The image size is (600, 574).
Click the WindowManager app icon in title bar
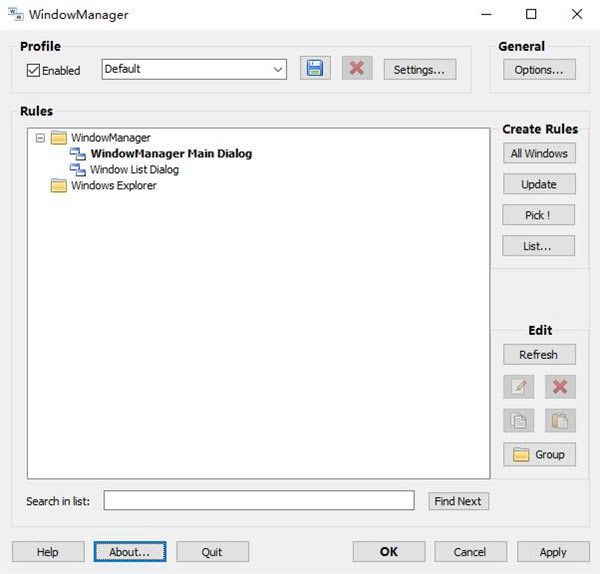tap(16, 15)
